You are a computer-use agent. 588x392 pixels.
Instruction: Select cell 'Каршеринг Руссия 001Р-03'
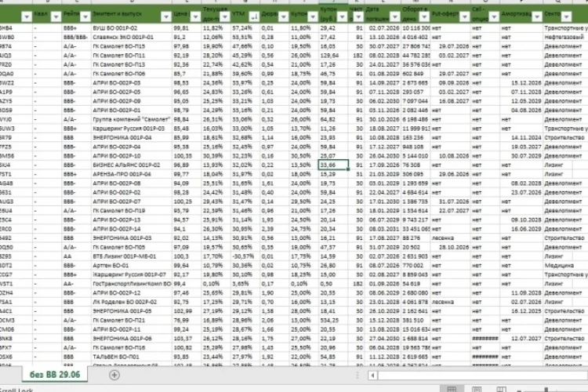click(x=132, y=129)
